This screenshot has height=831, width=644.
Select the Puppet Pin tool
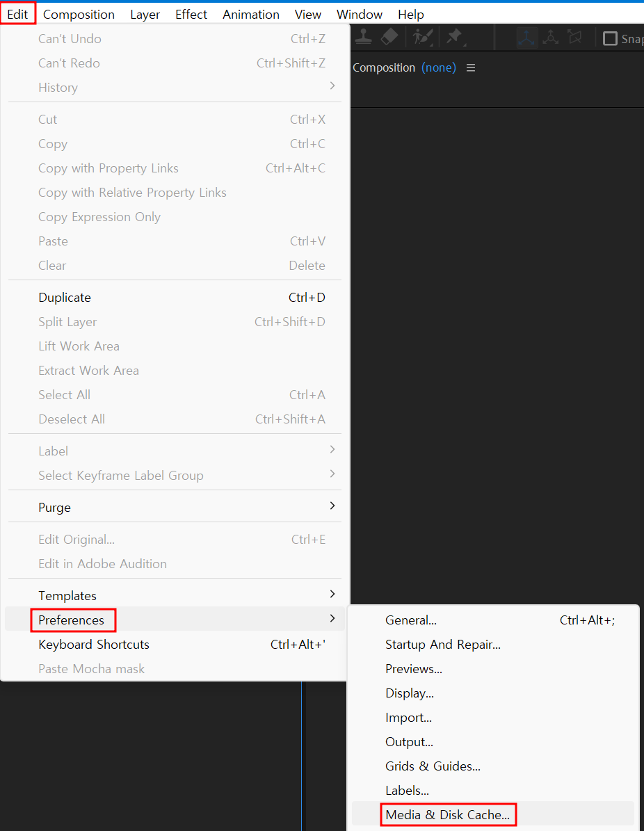(x=455, y=37)
